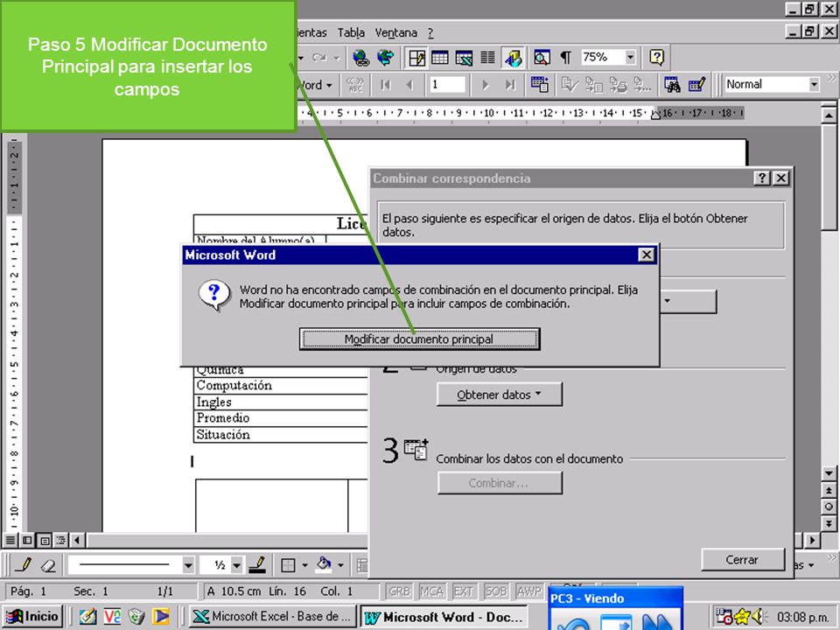
Task: Click the Find Record binoculars icon
Action: coord(672,85)
